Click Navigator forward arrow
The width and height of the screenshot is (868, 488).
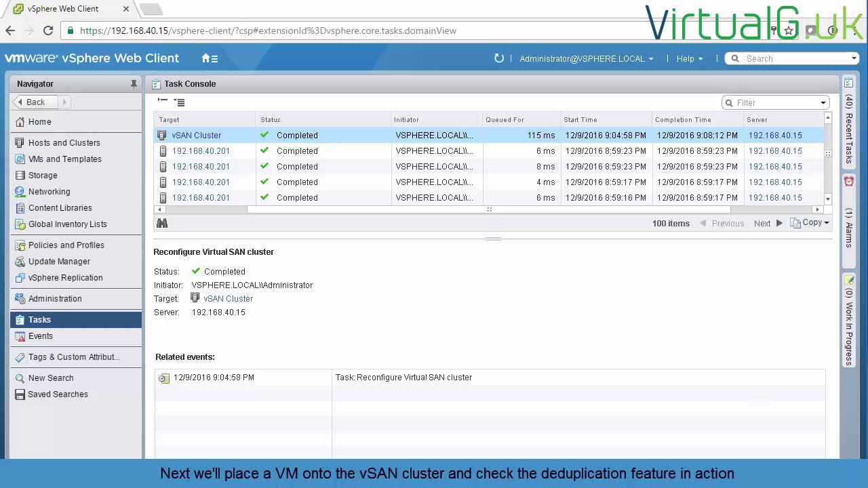pos(64,102)
